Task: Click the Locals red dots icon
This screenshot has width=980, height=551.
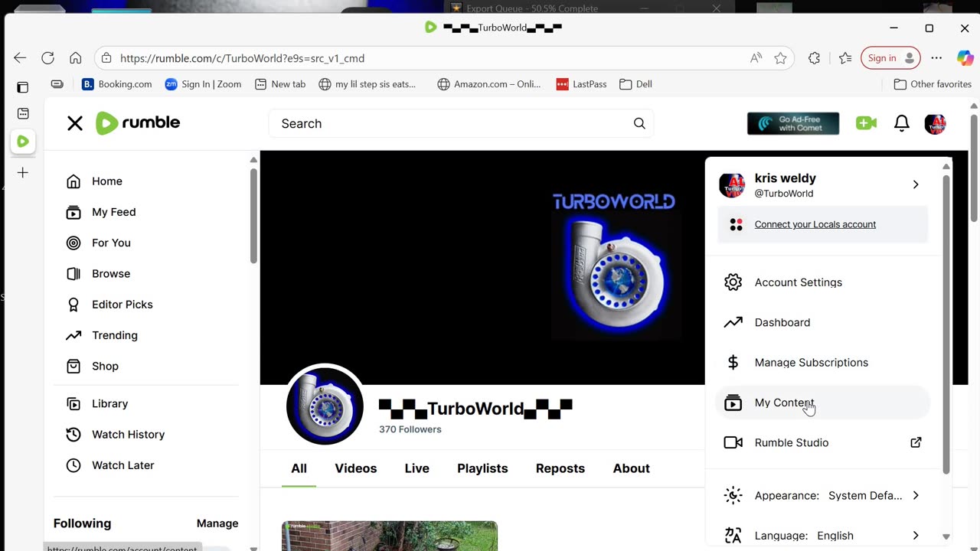Action: click(x=737, y=224)
